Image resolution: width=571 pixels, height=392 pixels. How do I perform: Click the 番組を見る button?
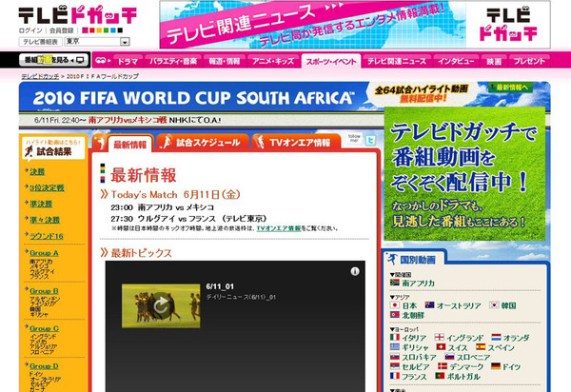(54, 60)
